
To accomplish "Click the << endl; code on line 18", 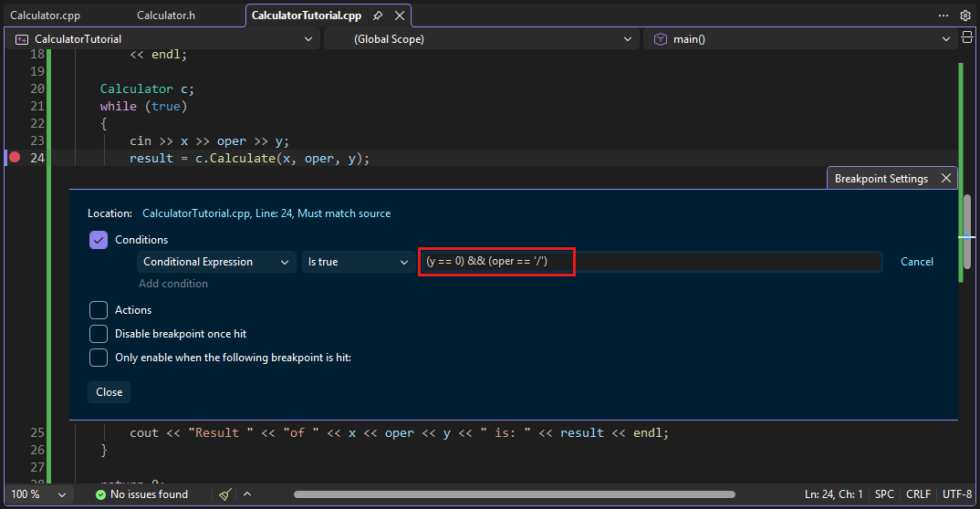I will tap(158, 55).
